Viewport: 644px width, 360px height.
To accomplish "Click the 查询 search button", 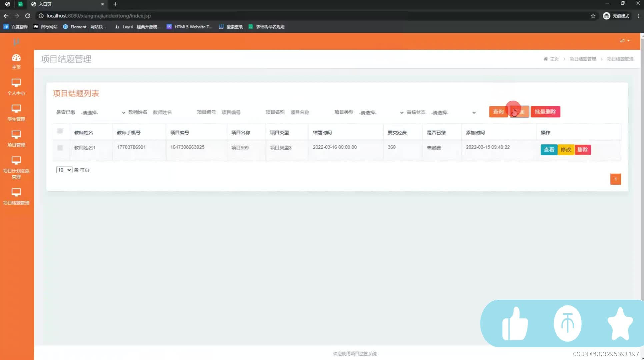I will point(498,112).
